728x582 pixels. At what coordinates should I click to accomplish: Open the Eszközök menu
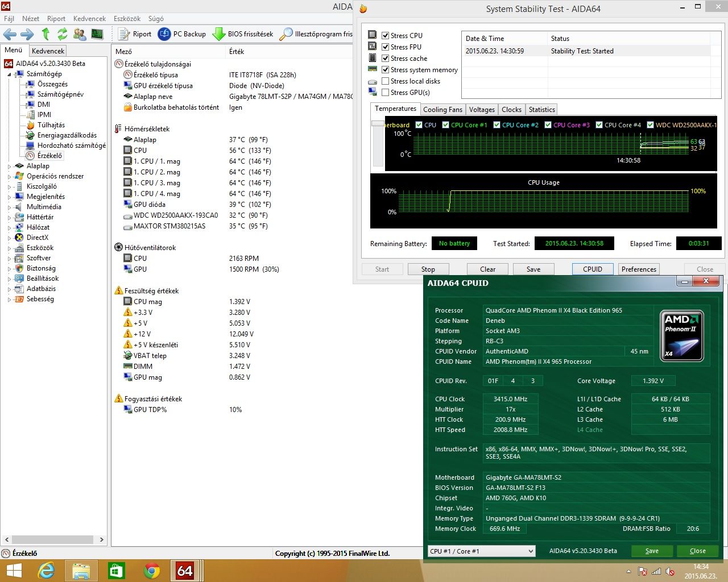(x=127, y=19)
